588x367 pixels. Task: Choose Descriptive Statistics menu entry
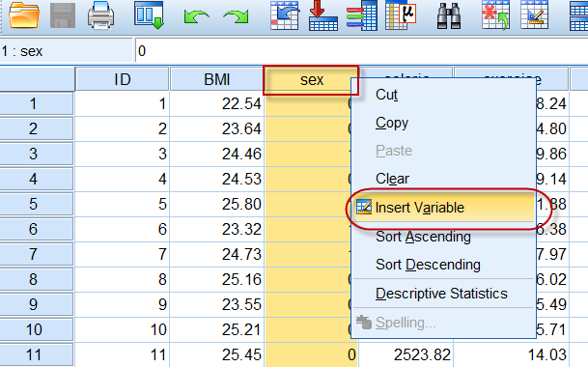click(x=441, y=294)
